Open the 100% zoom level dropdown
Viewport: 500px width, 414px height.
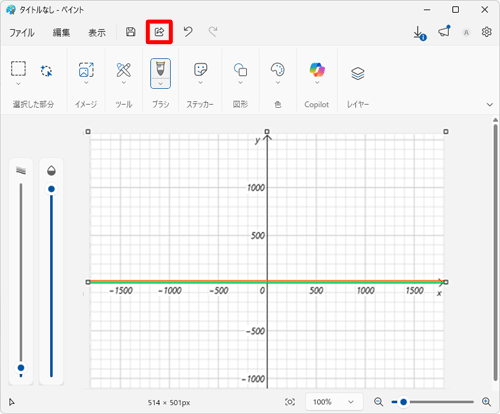tap(334, 402)
